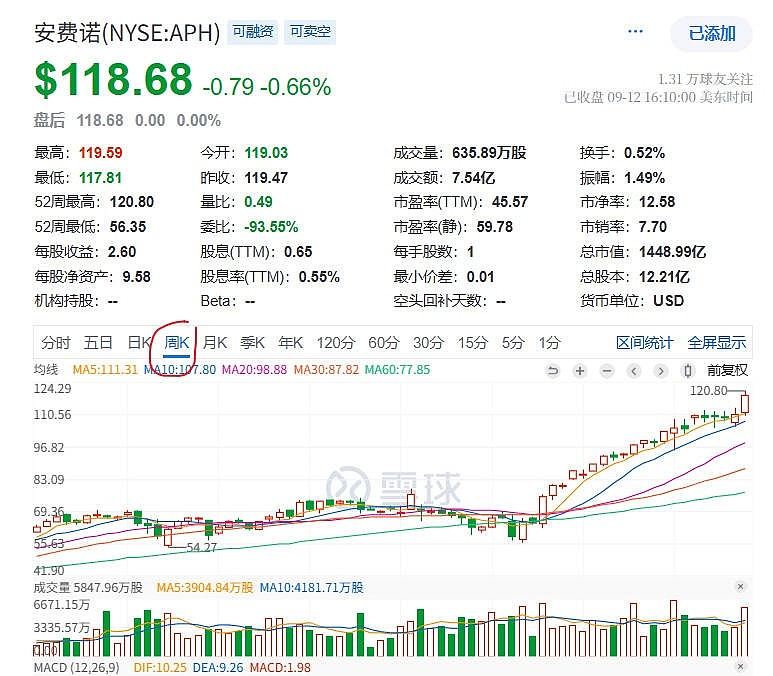This screenshot has height=676, width=773.
Task: Close the volume indicator panel
Action: tap(740, 586)
